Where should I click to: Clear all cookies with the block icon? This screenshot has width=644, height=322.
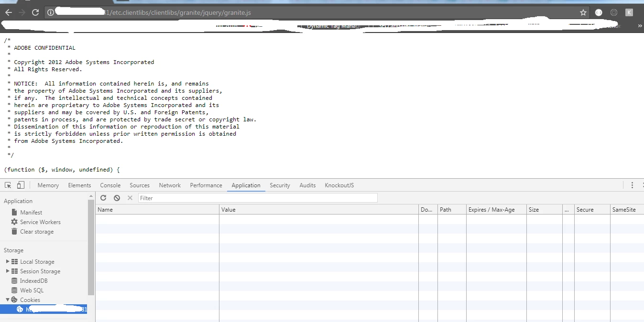[x=117, y=198]
